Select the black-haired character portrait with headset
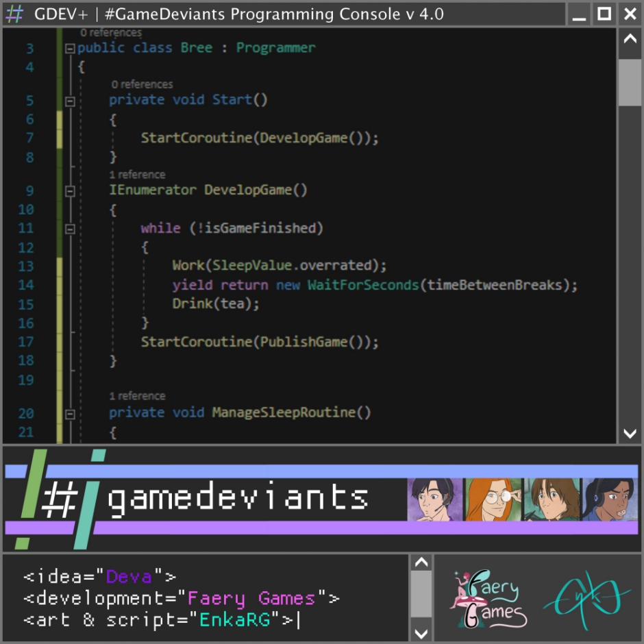The image size is (644, 644). [435, 499]
